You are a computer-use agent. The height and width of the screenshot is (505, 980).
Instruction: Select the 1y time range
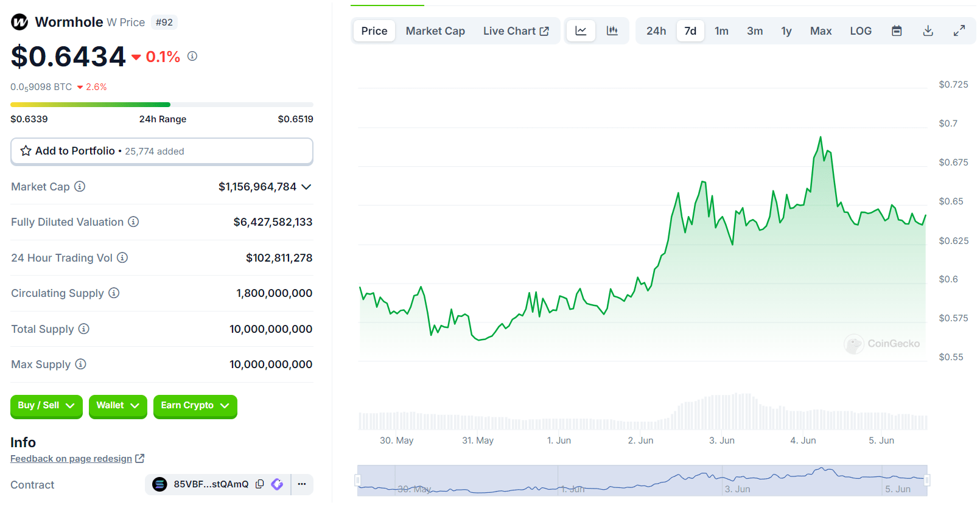click(x=786, y=31)
